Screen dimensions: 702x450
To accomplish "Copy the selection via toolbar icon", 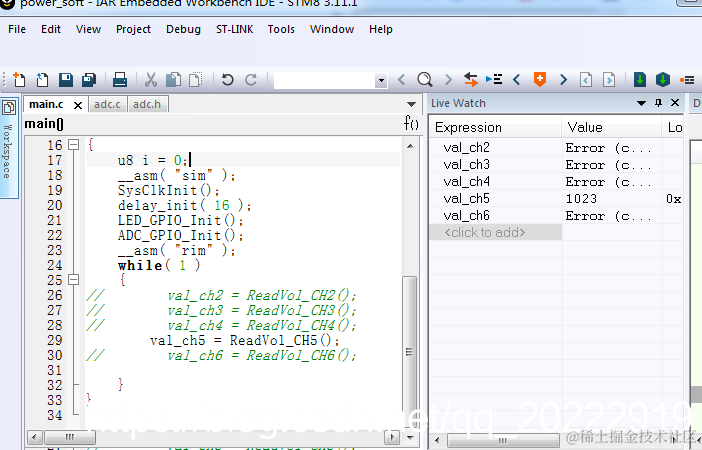I will (x=173, y=80).
